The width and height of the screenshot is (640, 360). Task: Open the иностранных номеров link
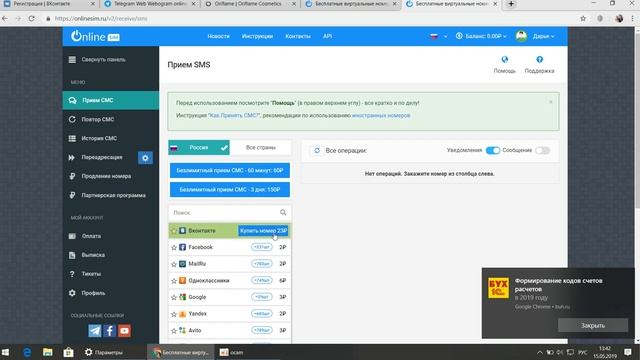tap(381, 116)
